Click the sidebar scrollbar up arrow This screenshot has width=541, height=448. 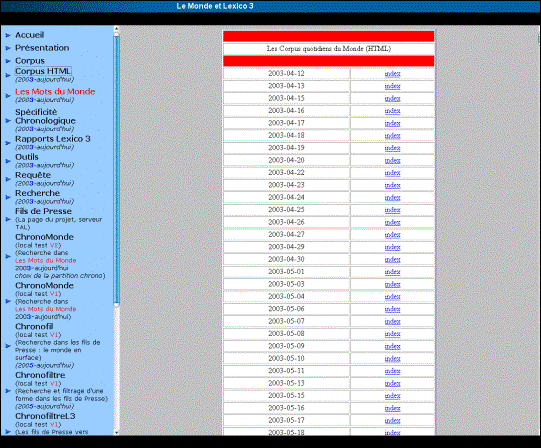pos(116,29)
